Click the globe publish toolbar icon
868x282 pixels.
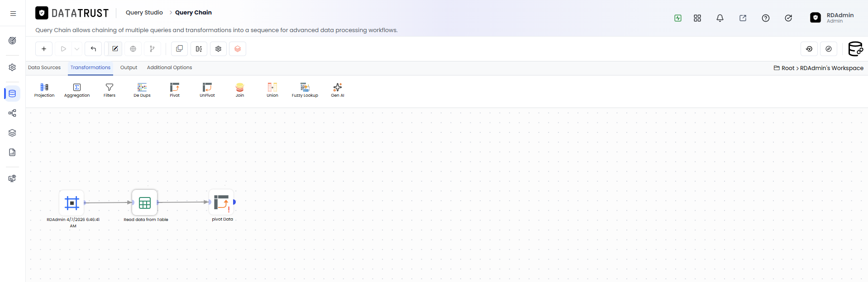(133, 49)
